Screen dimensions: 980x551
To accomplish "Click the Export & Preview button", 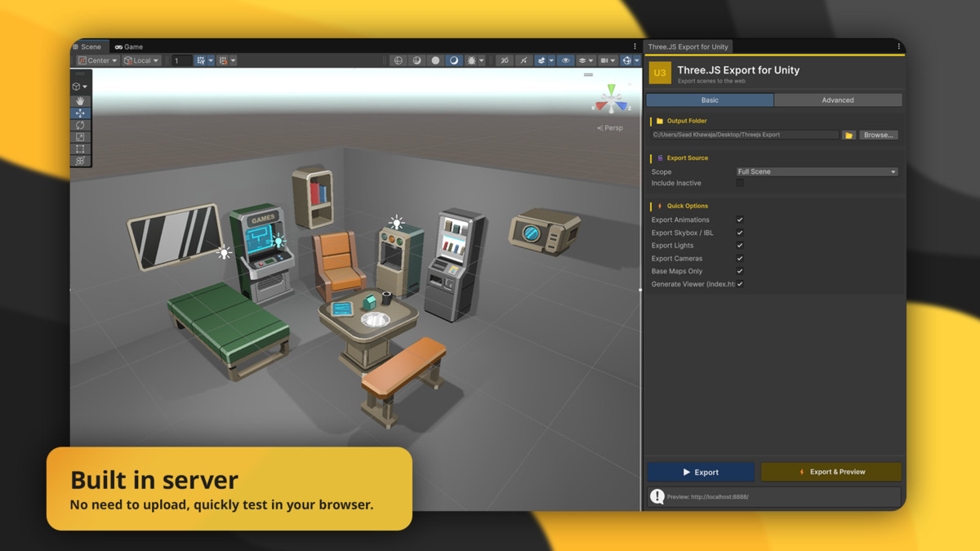I will click(x=831, y=472).
